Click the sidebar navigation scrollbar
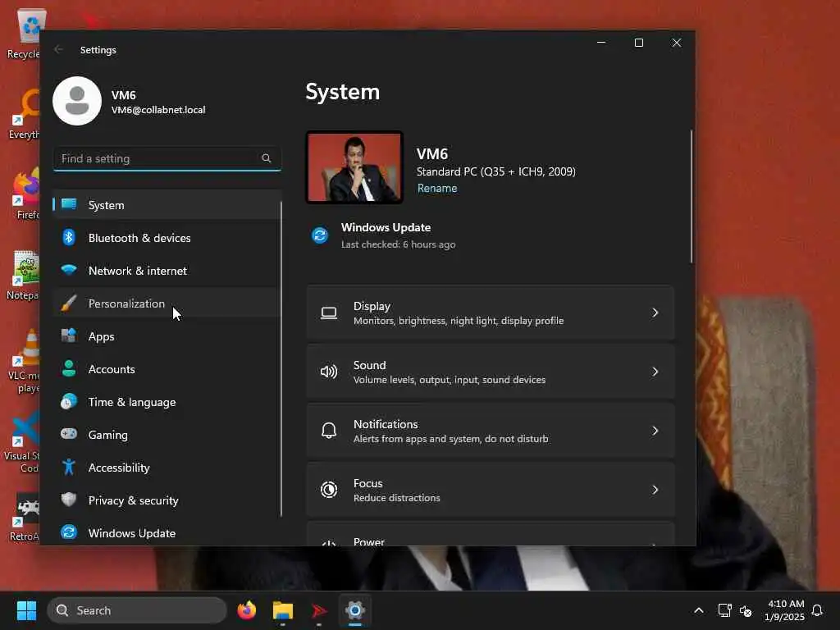840x630 pixels. pyautogui.click(x=281, y=359)
